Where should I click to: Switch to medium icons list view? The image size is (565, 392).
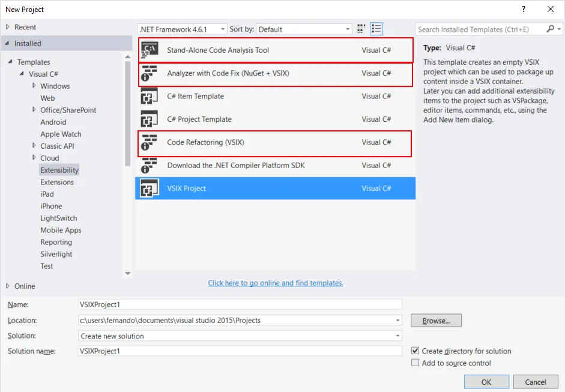point(376,29)
